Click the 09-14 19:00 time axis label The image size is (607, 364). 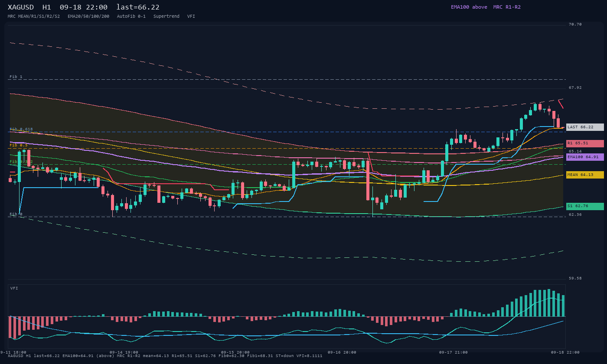tap(124, 352)
